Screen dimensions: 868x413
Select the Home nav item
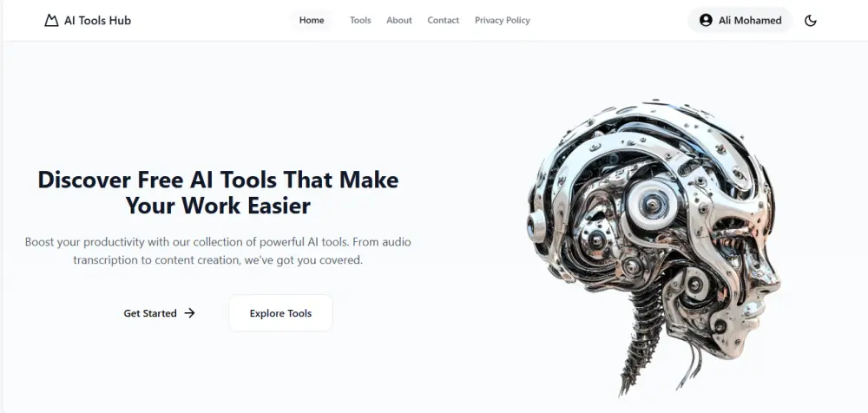(312, 21)
